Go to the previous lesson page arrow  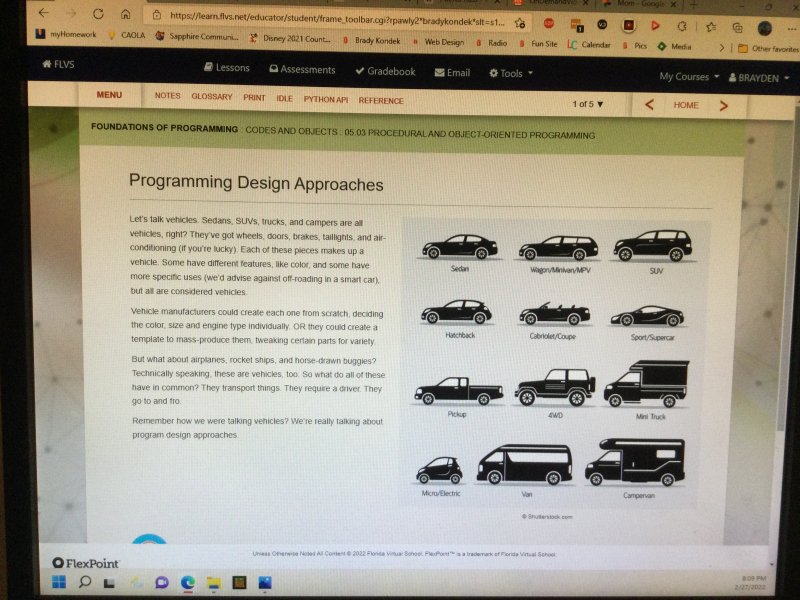click(x=649, y=105)
